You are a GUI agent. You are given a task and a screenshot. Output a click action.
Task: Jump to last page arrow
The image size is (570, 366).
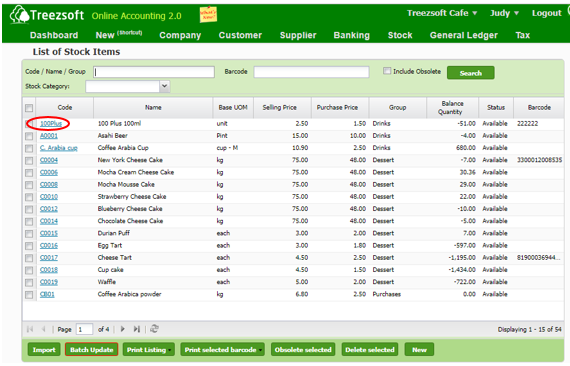136,329
